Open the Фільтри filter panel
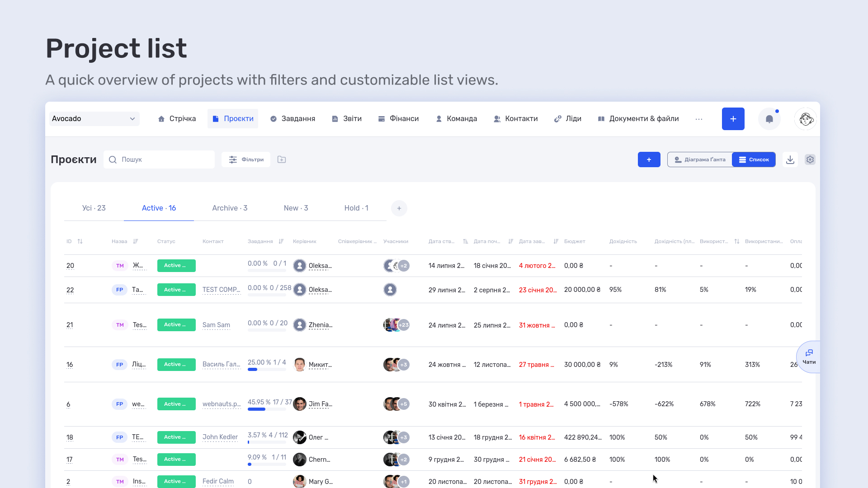The image size is (868, 488). [x=246, y=160]
